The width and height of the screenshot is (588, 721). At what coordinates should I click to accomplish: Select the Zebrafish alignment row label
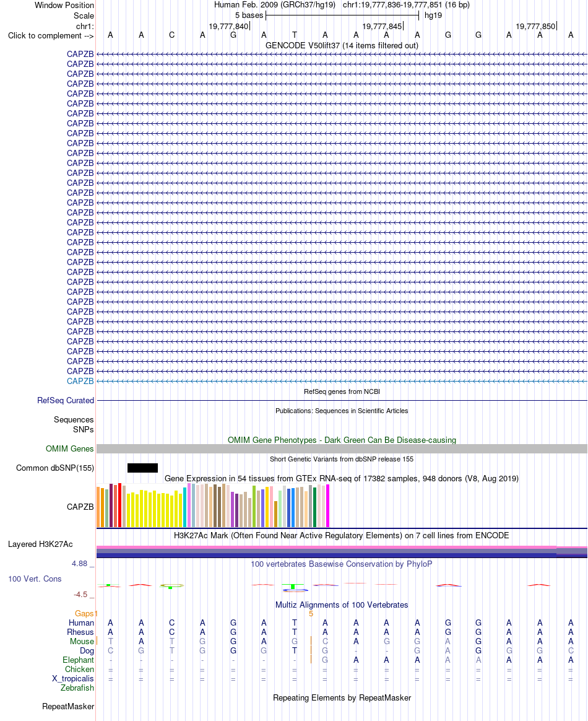click(77, 688)
